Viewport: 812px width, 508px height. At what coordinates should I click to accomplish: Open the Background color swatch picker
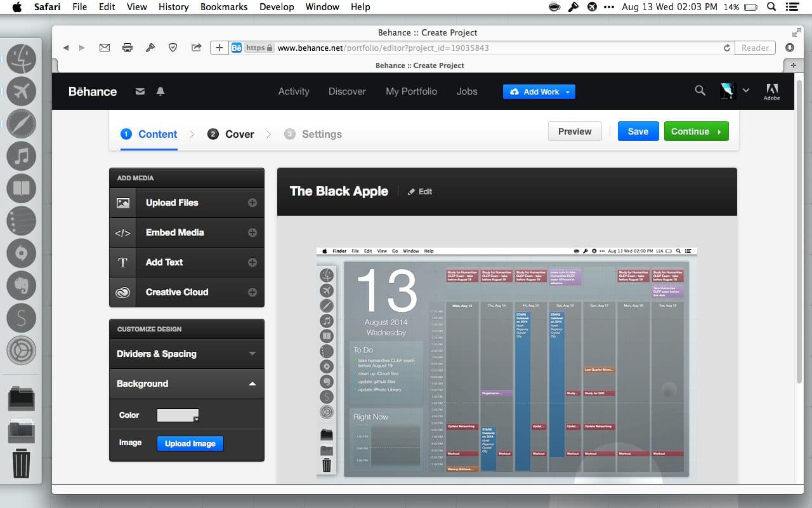(x=178, y=415)
